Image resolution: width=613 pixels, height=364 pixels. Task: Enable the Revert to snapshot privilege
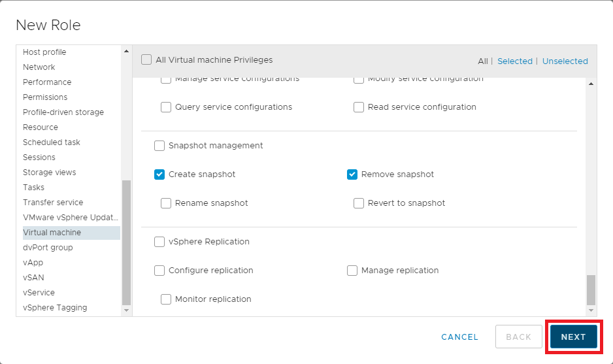coord(359,203)
